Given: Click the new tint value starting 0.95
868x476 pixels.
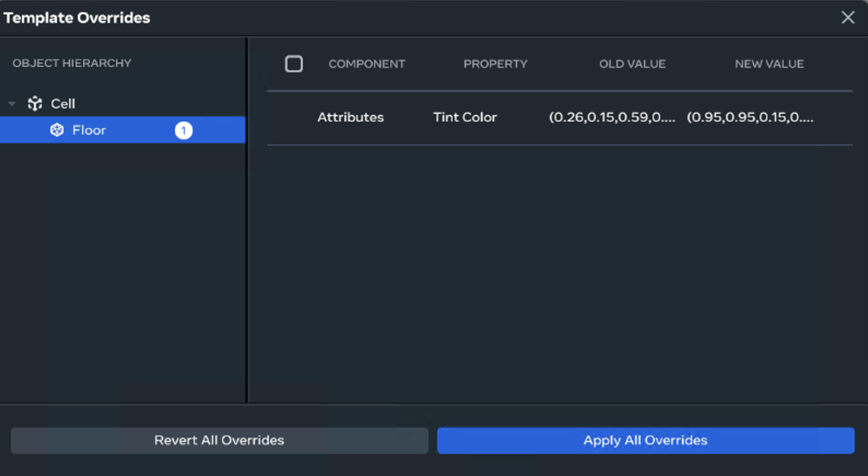Looking at the screenshot, I should (750, 117).
